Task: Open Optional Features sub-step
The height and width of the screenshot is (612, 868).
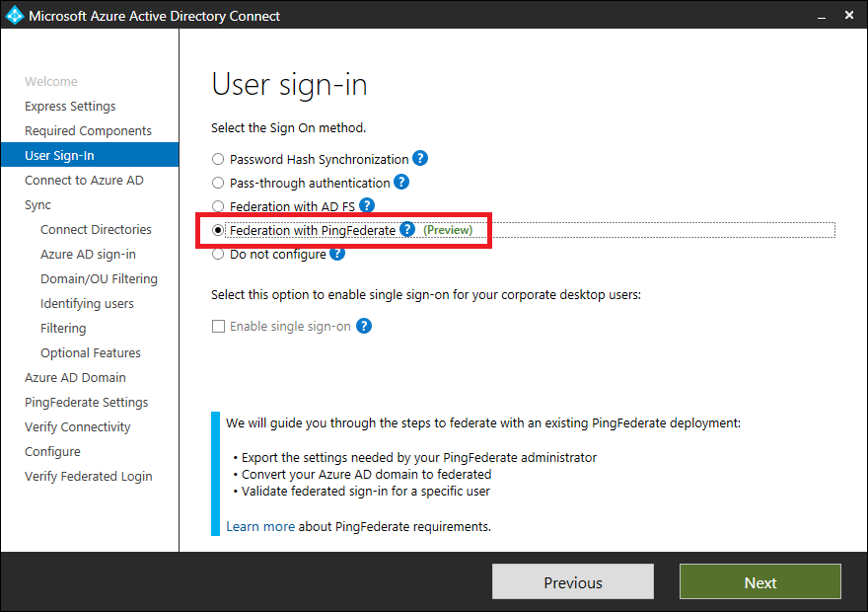Action: coord(90,352)
